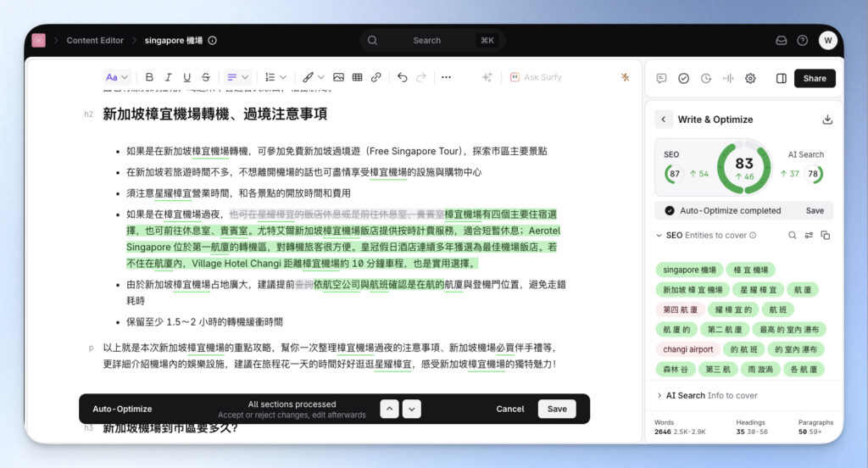868x468 pixels.
Task: Click the singapore 機場 breadcrumb title
Action: [x=173, y=41]
